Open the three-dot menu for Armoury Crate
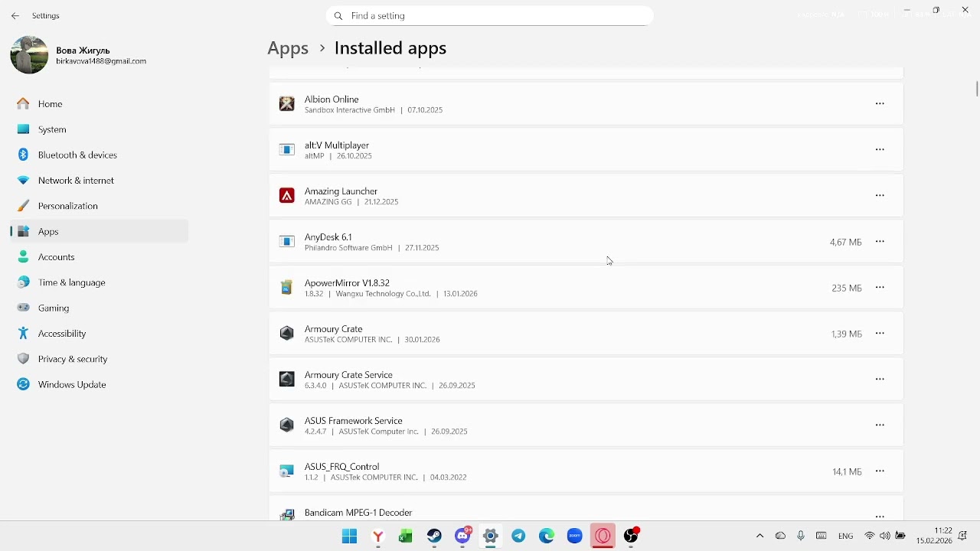The width and height of the screenshot is (980, 551). [880, 334]
